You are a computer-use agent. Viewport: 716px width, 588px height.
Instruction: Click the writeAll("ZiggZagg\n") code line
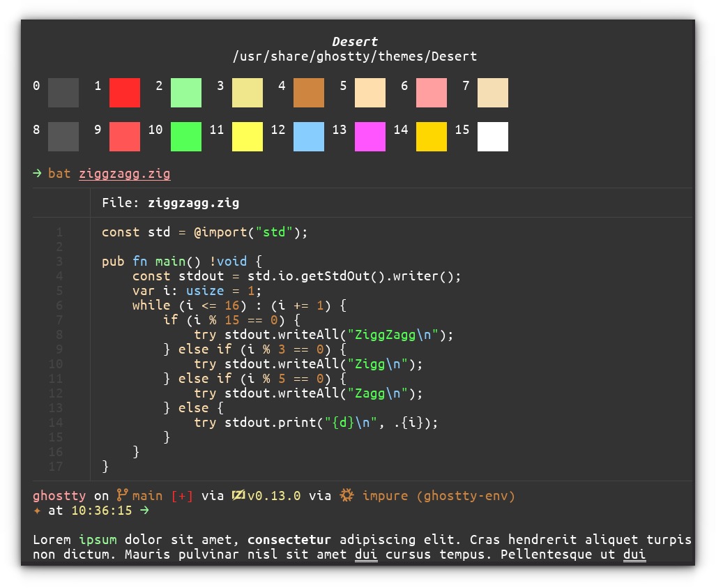point(323,335)
